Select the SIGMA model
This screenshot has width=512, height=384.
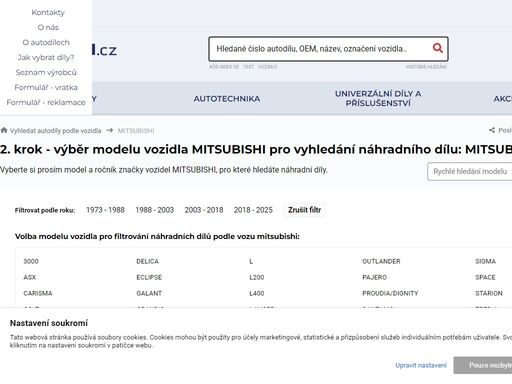485,261
